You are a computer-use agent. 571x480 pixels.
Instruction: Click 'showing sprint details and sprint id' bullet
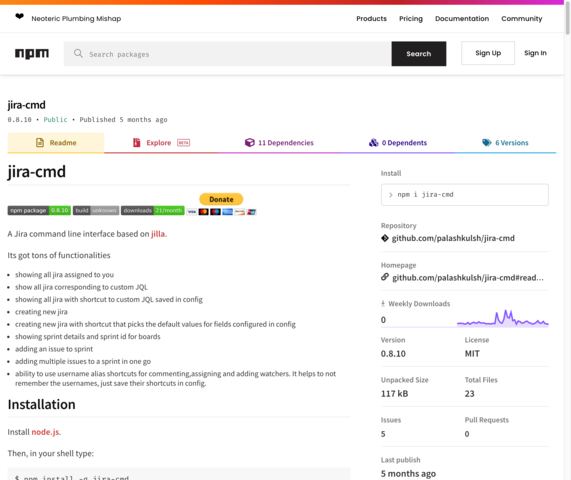tap(87, 337)
